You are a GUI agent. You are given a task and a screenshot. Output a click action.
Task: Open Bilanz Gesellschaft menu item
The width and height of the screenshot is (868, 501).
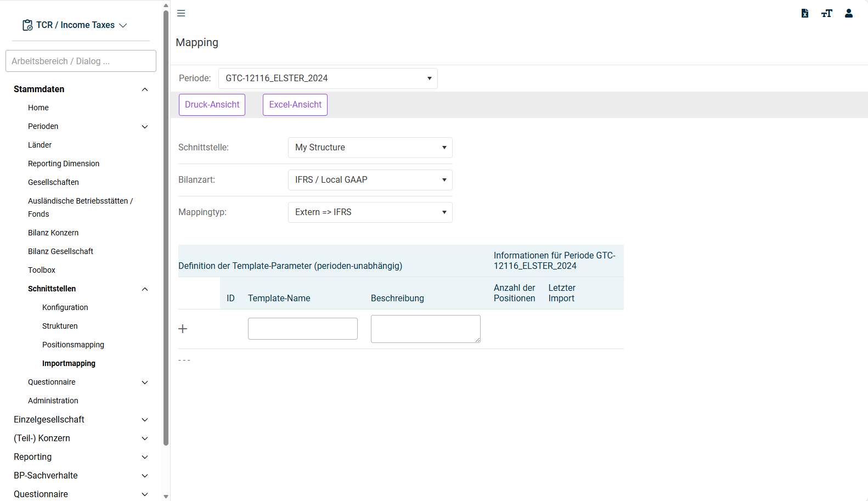60,251
